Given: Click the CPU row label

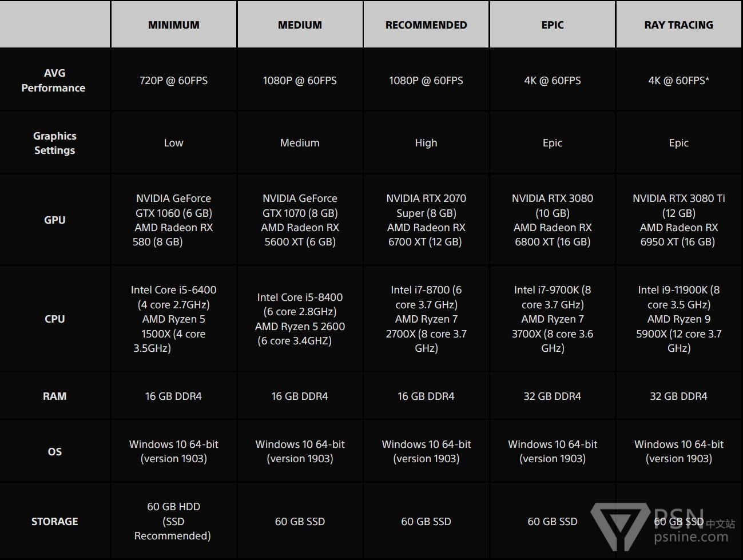Looking at the screenshot, I should pos(55,319).
